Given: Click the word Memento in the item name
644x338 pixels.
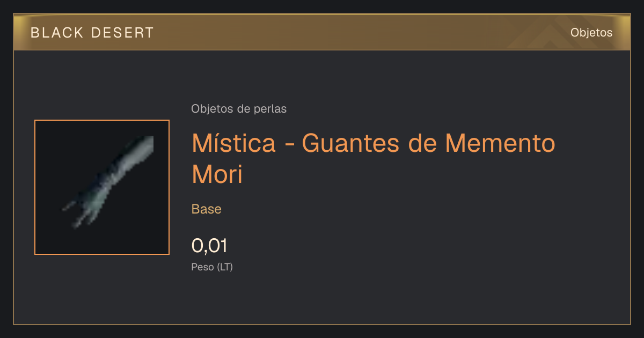Looking at the screenshot, I should (500, 143).
